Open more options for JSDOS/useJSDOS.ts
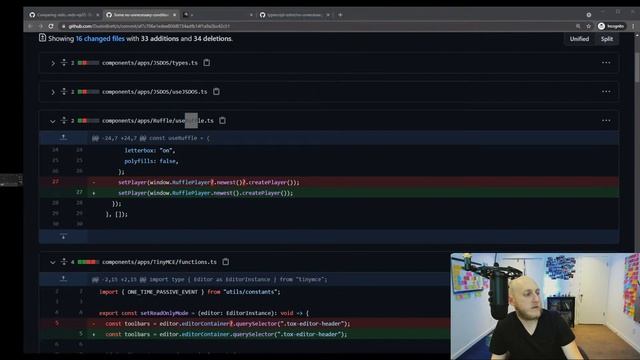 tap(606, 92)
